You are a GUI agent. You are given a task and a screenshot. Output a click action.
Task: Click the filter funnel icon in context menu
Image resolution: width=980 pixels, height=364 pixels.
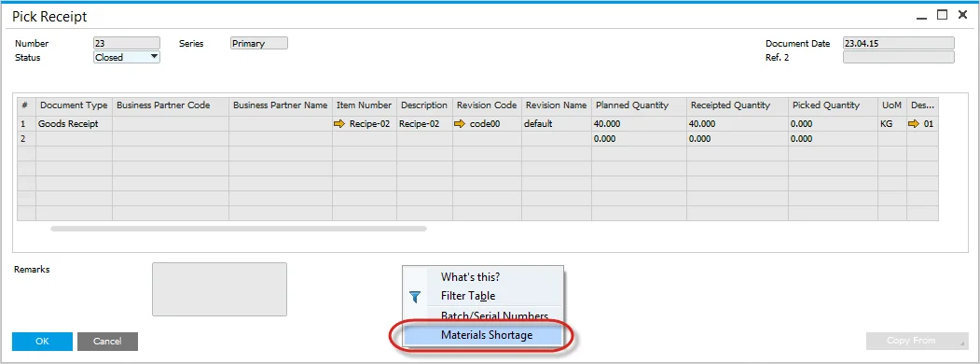(x=415, y=297)
